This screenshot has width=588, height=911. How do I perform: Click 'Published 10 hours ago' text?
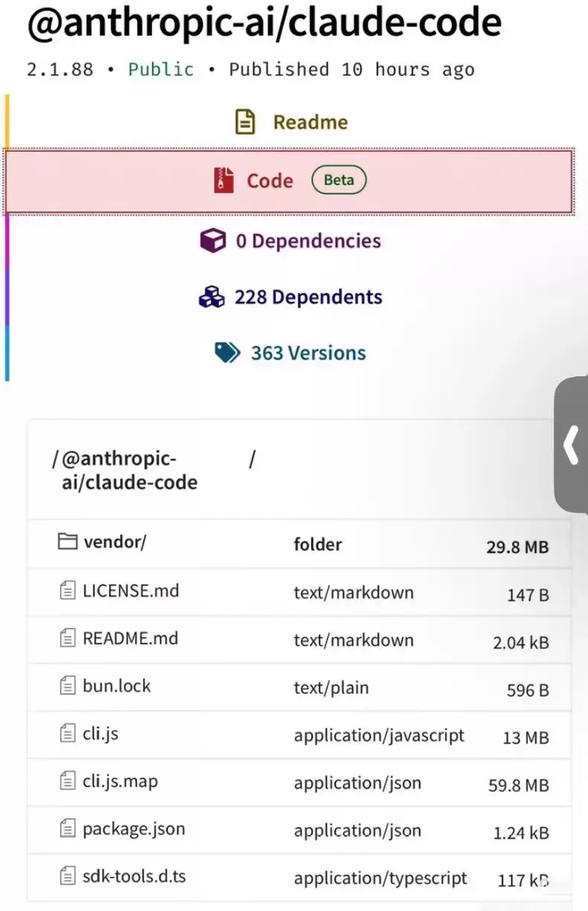(351, 70)
